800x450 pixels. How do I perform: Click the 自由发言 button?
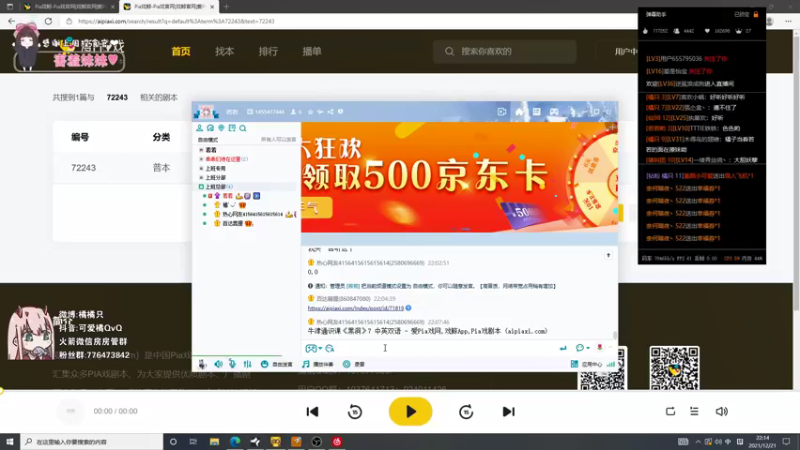tap(277, 364)
